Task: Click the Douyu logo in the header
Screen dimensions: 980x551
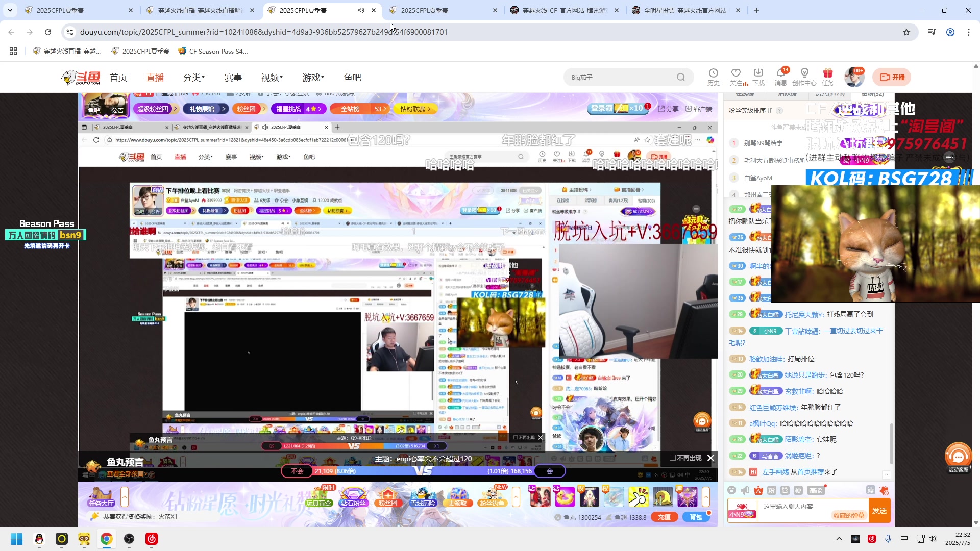Action: pos(81,78)
